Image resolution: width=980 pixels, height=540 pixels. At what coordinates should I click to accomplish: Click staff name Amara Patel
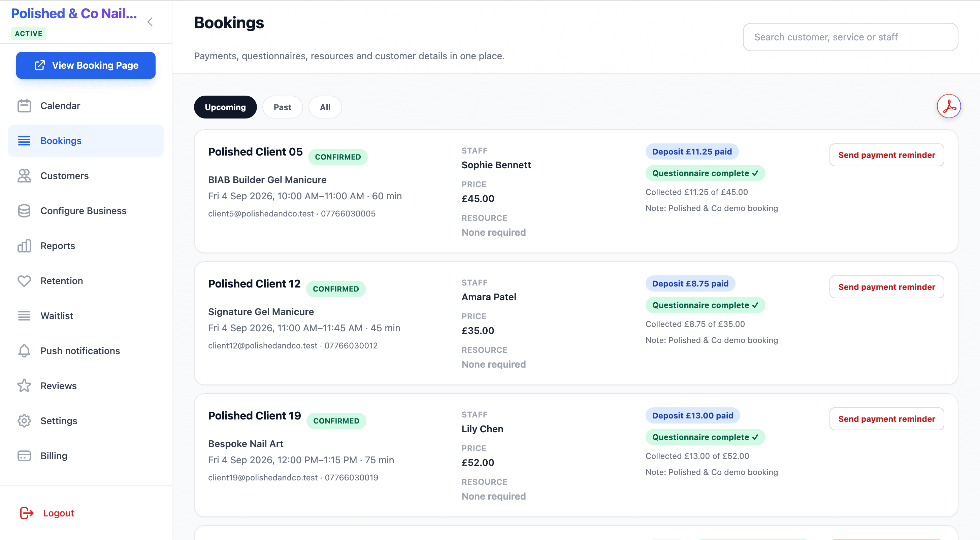point(488,297)
